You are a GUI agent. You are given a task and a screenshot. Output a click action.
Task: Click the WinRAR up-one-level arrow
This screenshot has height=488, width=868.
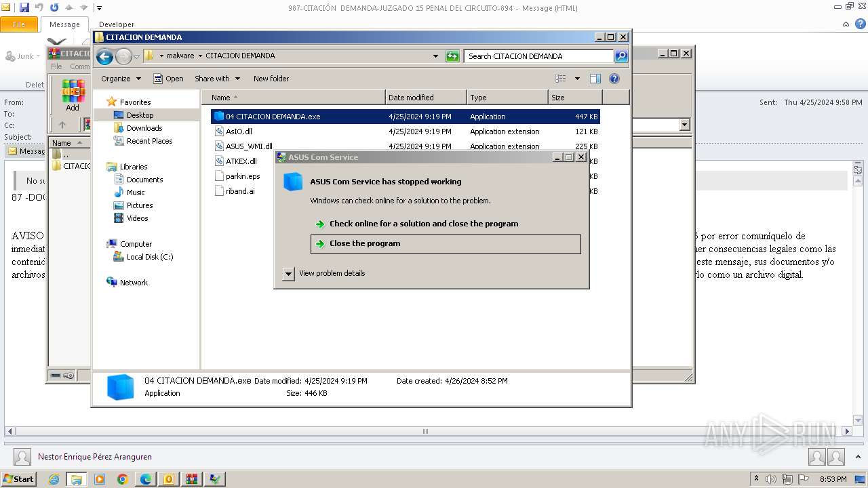(x=62, y=125)
